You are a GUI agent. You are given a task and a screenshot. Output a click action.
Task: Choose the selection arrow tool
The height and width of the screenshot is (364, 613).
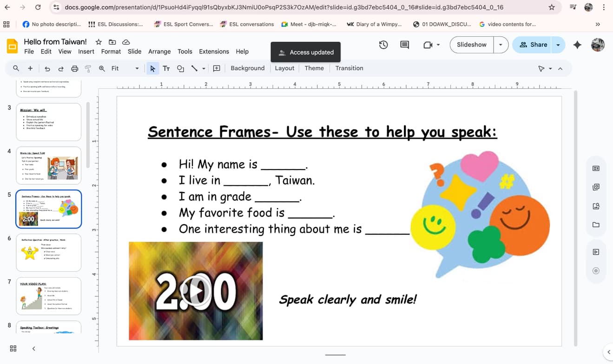[x=152, y=68]
